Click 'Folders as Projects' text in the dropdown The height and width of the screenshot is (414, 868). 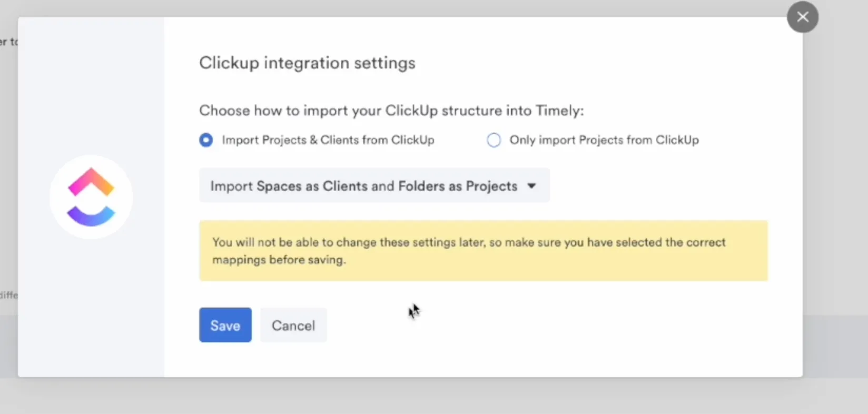[457, 186]
